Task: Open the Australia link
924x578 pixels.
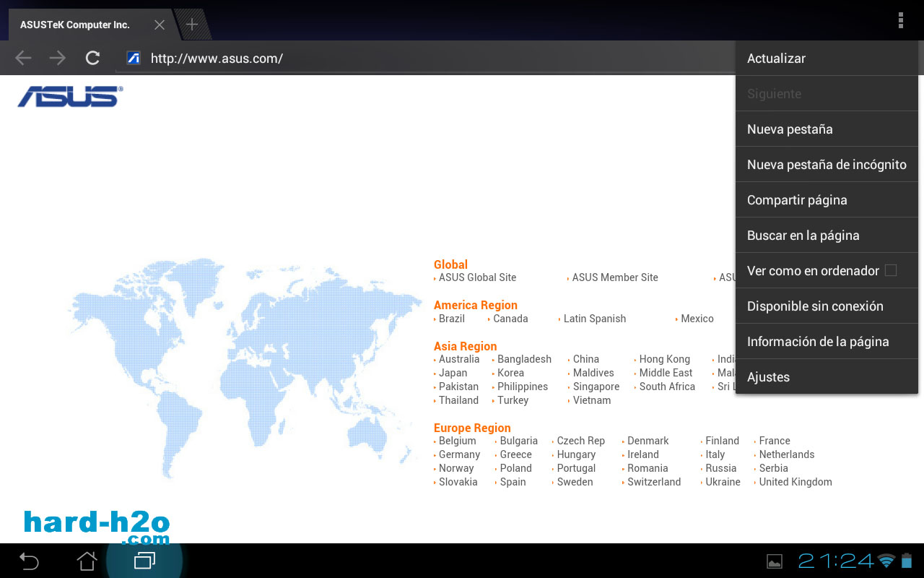Action: pyautogui.click(x=459, y=359)
